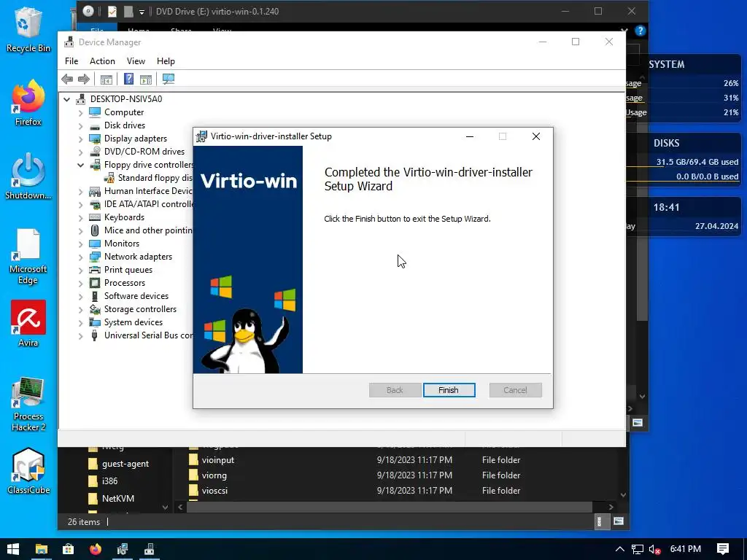This screenshot has height=560, width=747.
Task: Open Microsoft Store from the taskbar
Action: 68,549
